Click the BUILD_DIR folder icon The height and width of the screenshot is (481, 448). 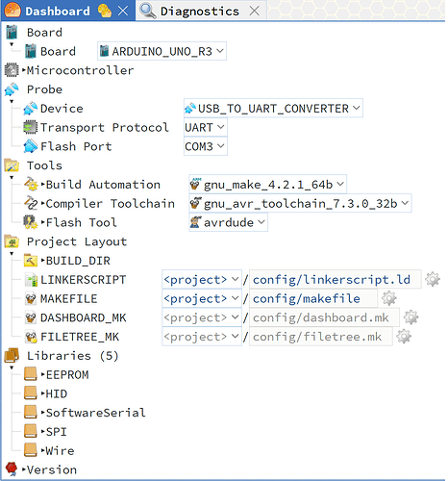click(x=31, y=261)
